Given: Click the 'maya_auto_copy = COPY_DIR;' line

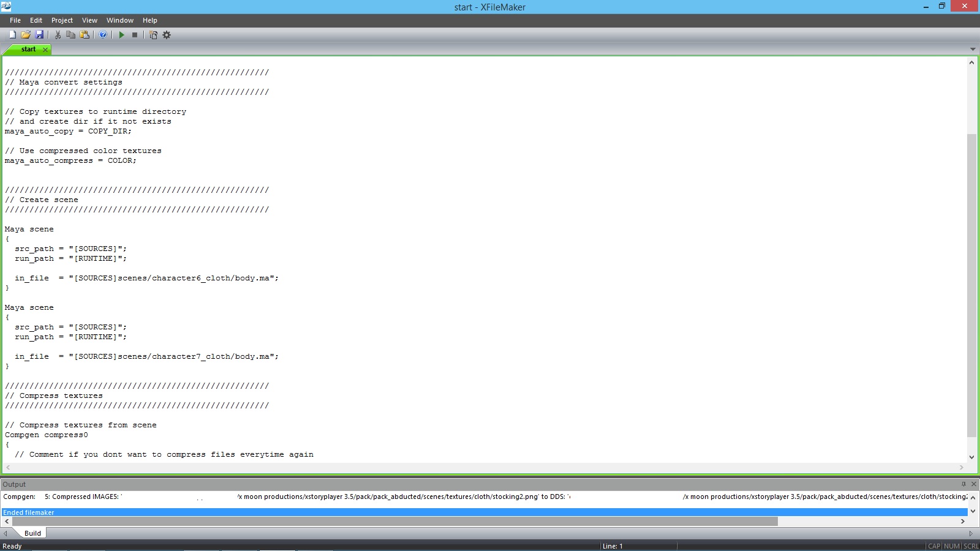Looking at the screenshot, I should click(68, 131).
